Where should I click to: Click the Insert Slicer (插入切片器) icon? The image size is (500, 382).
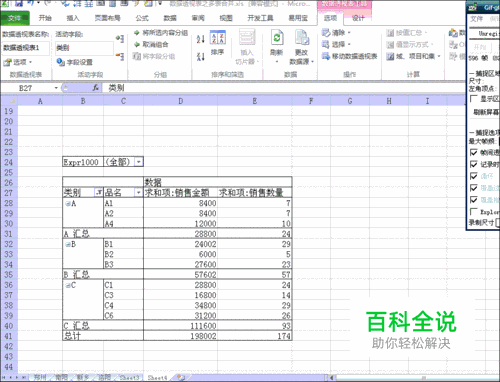pos(247,37)
